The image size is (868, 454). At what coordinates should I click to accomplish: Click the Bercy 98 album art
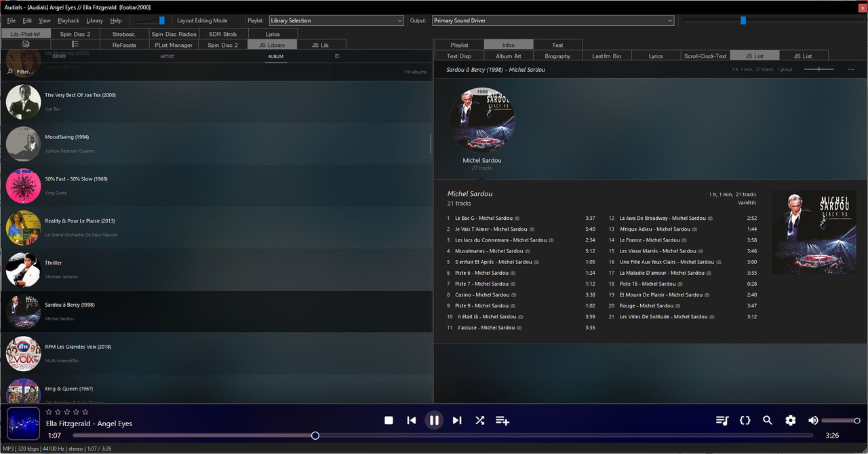point(814,233)
